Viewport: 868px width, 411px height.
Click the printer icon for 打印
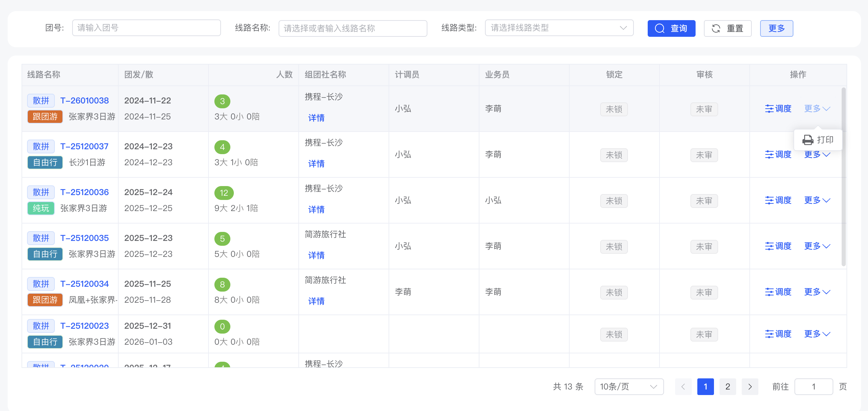point(808,140)
